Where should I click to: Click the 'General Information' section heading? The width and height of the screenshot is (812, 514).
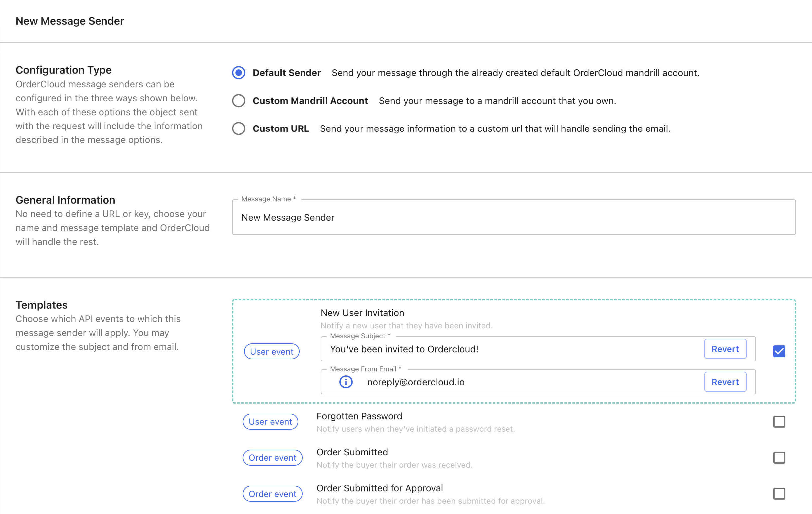point(66,200)
